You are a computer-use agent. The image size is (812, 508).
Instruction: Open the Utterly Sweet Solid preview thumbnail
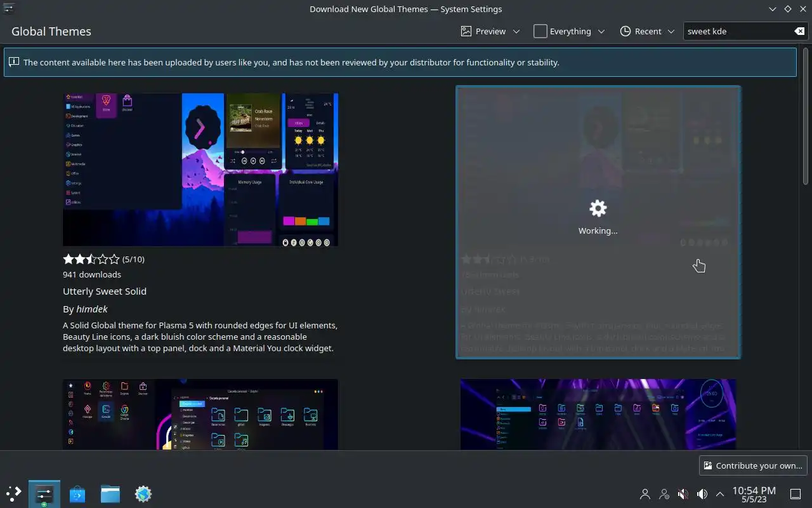pos(200,170)
